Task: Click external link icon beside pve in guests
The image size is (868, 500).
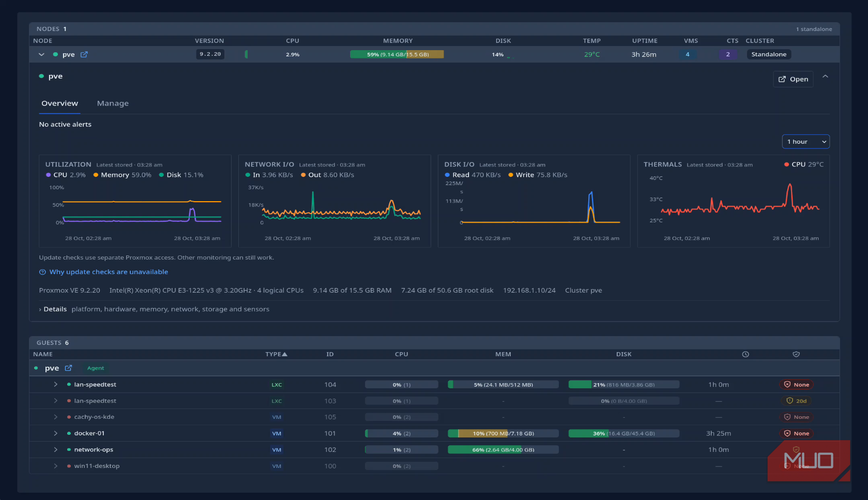Action: [68, 368]
